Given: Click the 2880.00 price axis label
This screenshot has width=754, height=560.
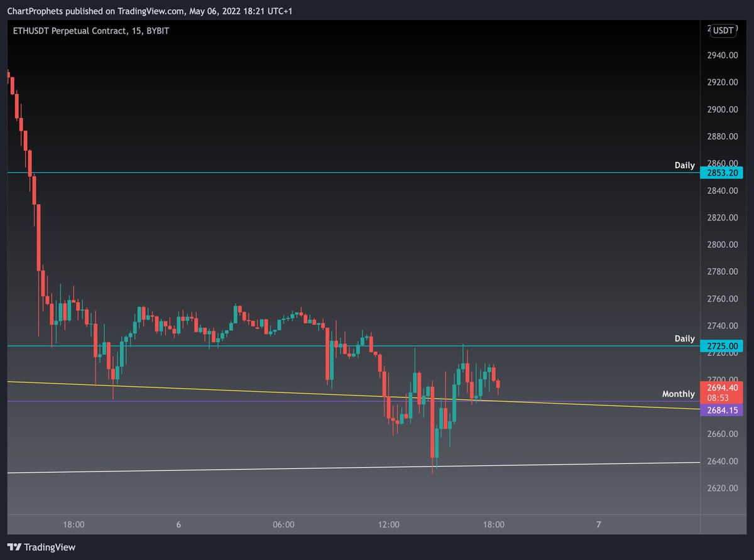Looking at the screenshot, I should click(723, 136).
